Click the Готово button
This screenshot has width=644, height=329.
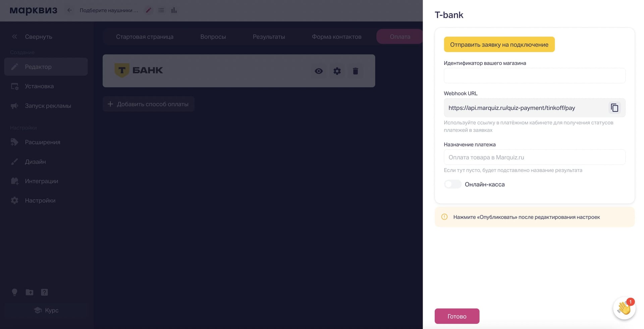tap(457, 316)
